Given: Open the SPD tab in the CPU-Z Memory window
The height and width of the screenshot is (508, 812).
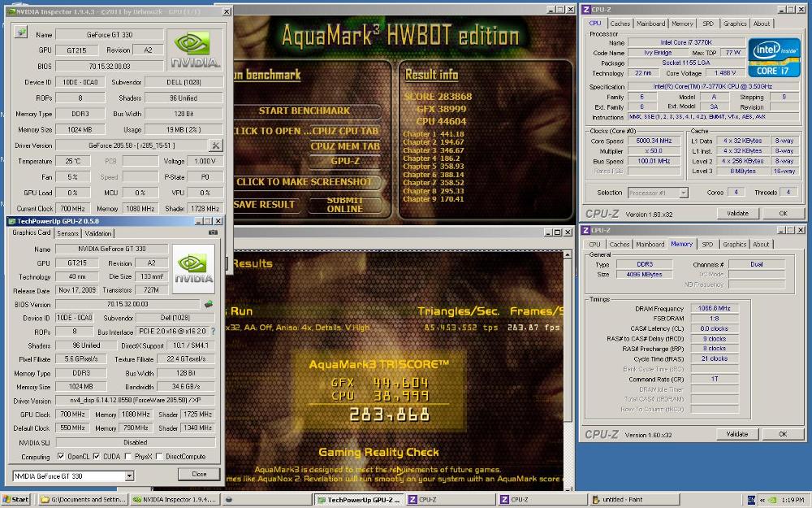Looking at the screenshot, I should (x=707, y=244).
